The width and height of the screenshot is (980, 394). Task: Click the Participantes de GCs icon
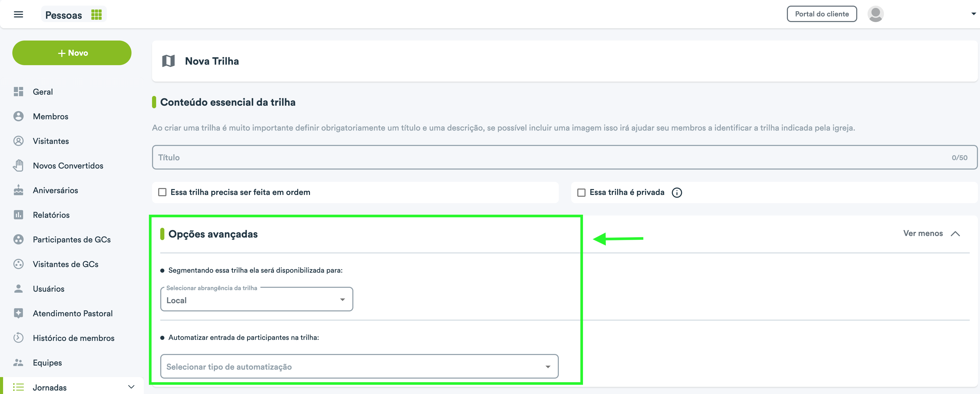coord(18,239)
